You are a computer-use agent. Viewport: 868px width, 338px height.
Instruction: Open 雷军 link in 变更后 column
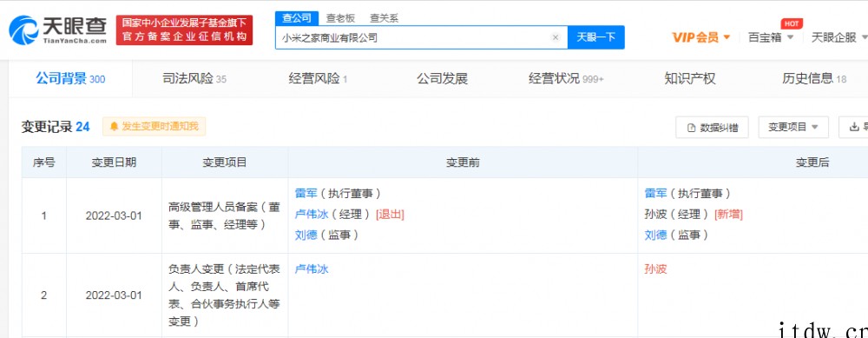(656, 194)
